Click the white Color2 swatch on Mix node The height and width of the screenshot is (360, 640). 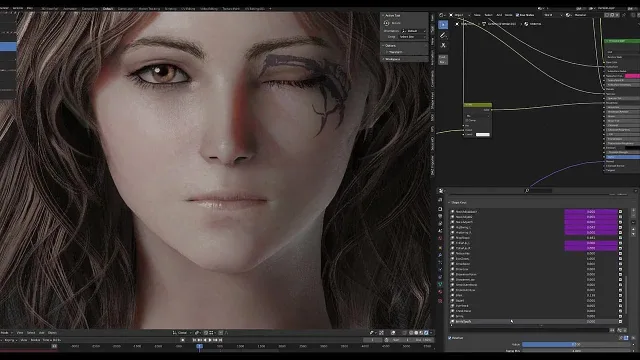[482, 134]
